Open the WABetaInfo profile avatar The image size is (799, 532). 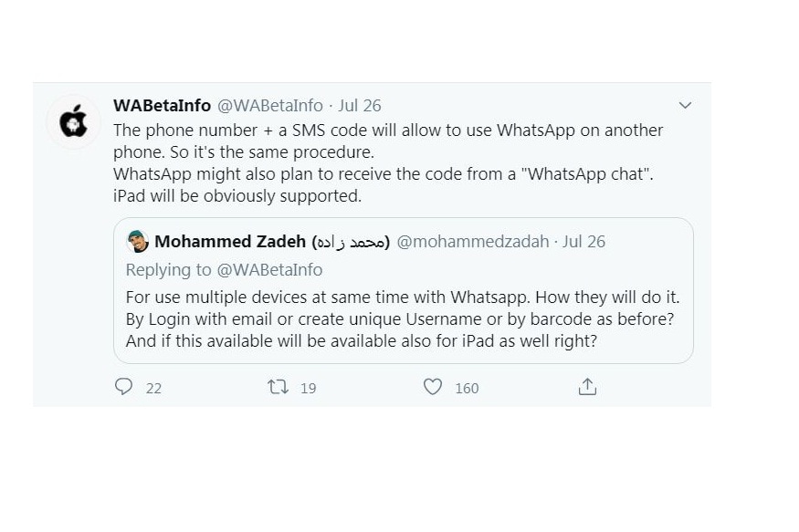click(x=73, y=122)
